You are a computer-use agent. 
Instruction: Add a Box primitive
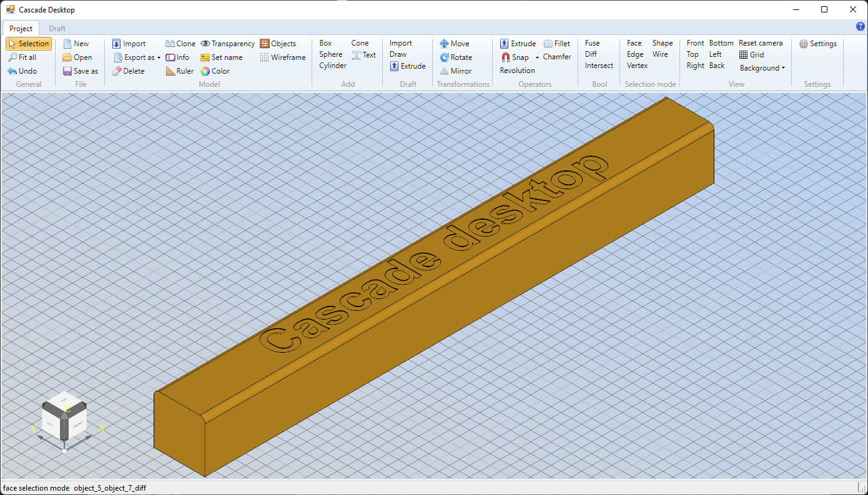click(325, 43)
